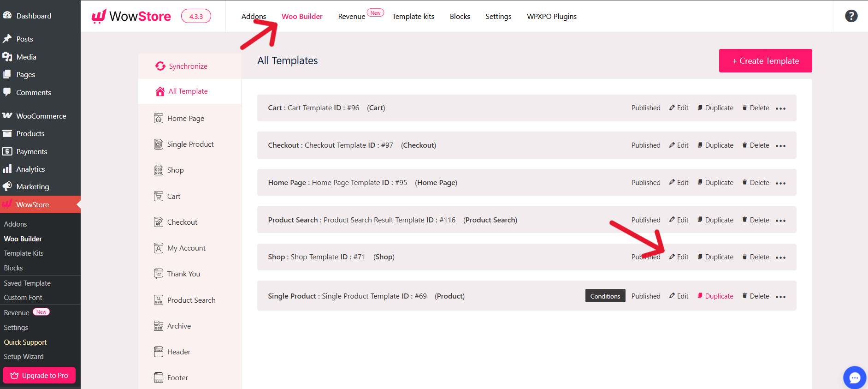Open more options for Shop Template
Screen dimensions: 868x389
[780, 257]
